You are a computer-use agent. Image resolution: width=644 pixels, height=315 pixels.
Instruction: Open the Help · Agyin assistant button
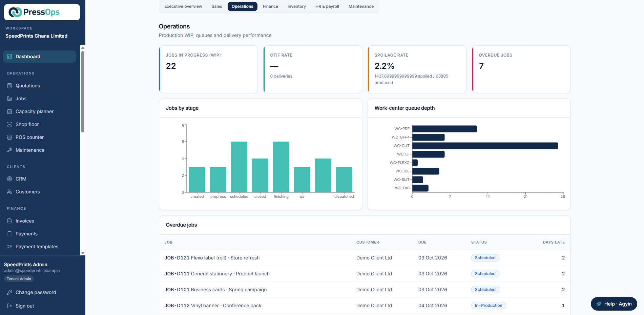pos(614,304)
